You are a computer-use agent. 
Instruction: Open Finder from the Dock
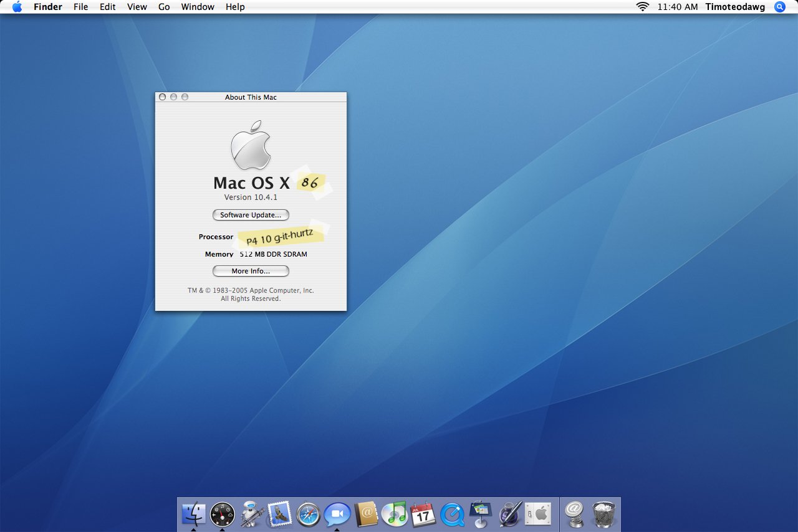point(194,514)
